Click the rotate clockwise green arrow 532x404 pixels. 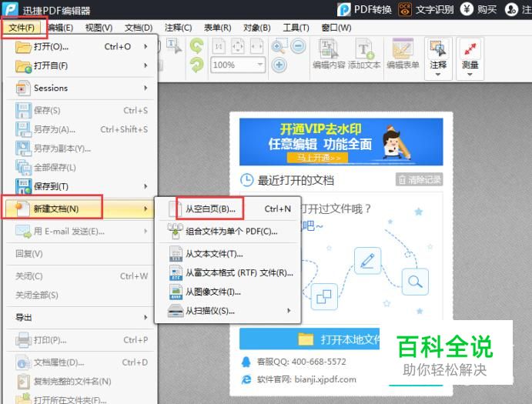[x=197, y=65]
